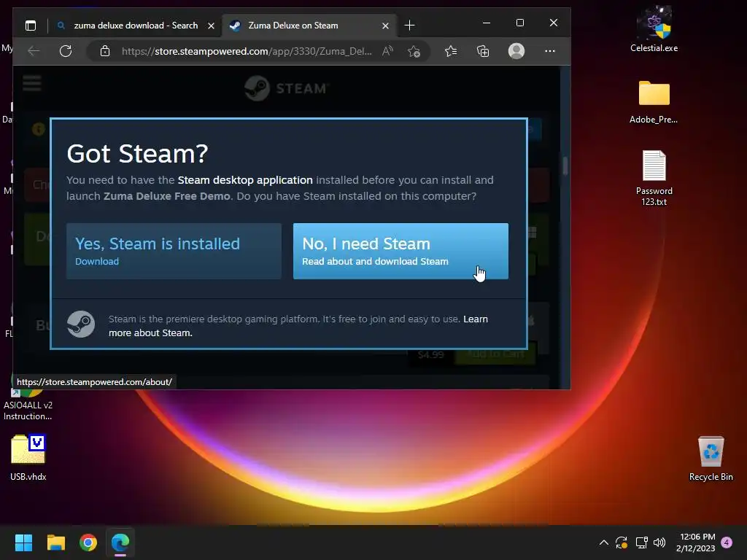Select the Recycle Bin icon
This screenshot has height=560, width=747.
711,458
